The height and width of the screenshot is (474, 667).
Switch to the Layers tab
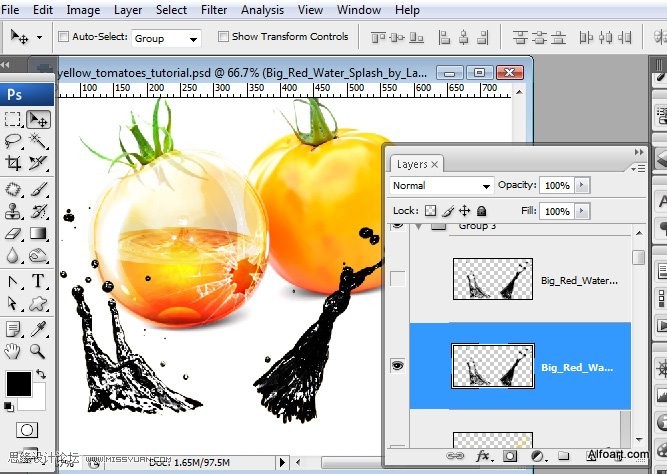412,164
